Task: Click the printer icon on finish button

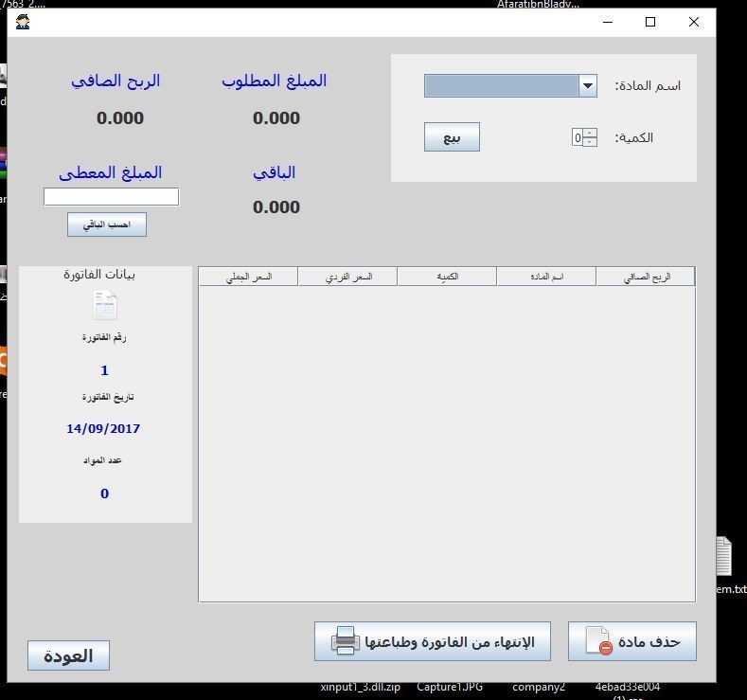Action: (x=346, y=641)
